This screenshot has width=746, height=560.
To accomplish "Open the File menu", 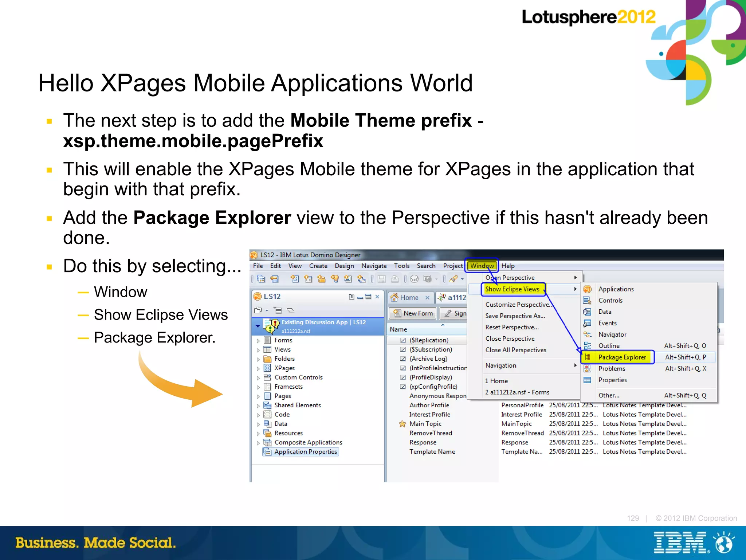I will [x=258, y=266].
